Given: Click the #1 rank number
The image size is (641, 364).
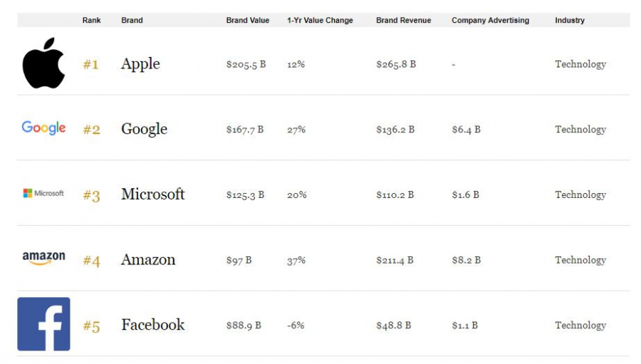Looking at the screenshot, I should tap(91, 65).
